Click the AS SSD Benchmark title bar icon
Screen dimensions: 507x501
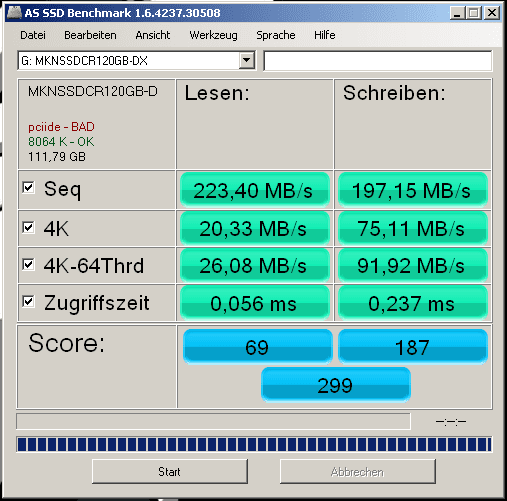tap(15, 12)
